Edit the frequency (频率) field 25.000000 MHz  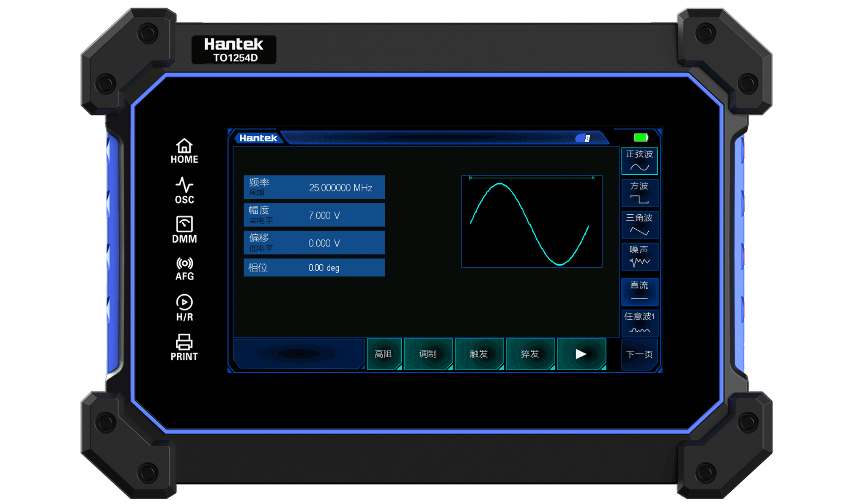pos(314,187)
